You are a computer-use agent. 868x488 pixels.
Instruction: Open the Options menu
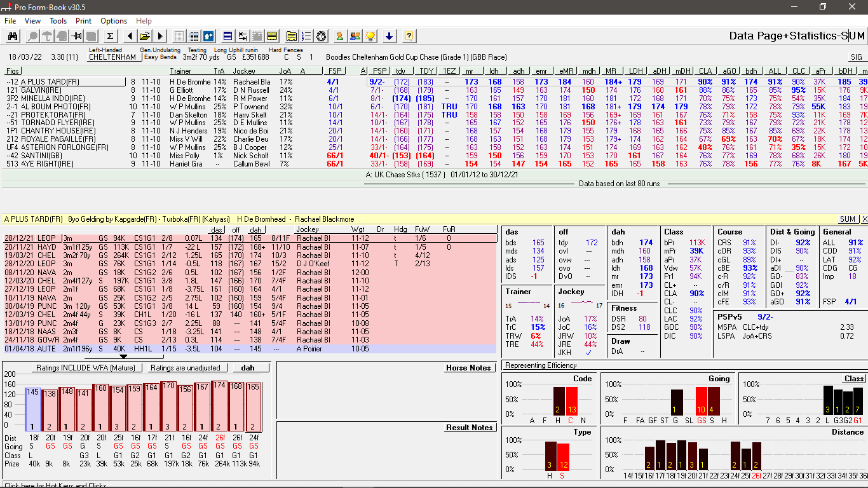coord(114,21)
